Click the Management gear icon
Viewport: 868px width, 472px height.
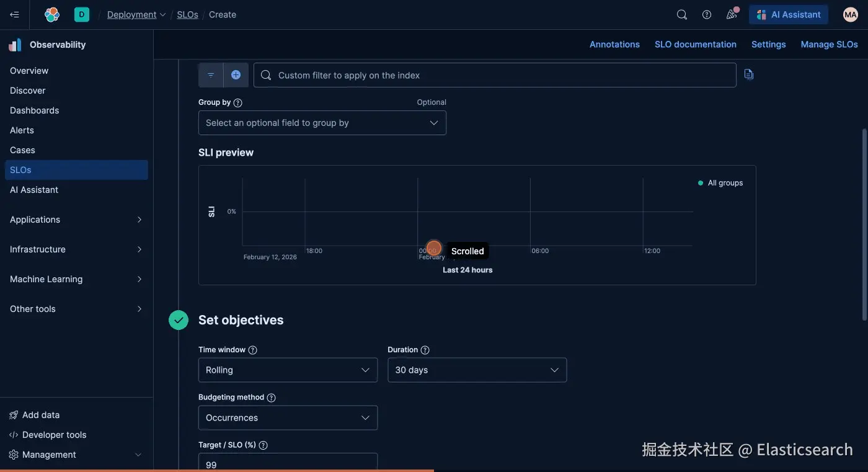click(14, 455)
